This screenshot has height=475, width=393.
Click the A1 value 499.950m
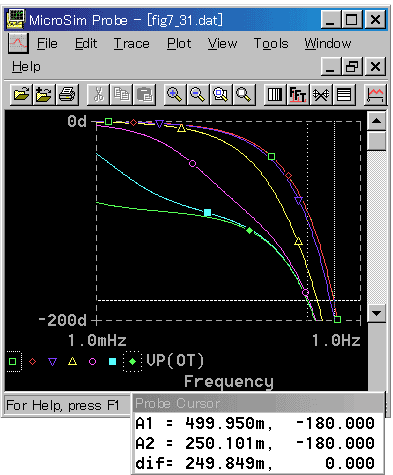(x=228, y=423)
